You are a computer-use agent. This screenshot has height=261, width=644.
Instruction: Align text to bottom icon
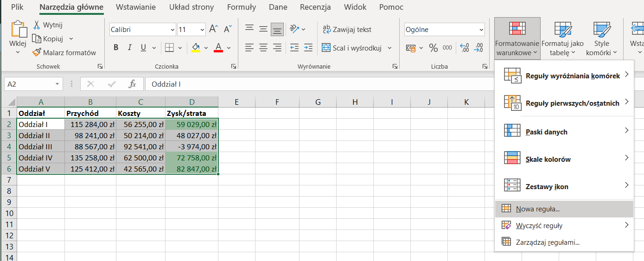coord(277,29)
